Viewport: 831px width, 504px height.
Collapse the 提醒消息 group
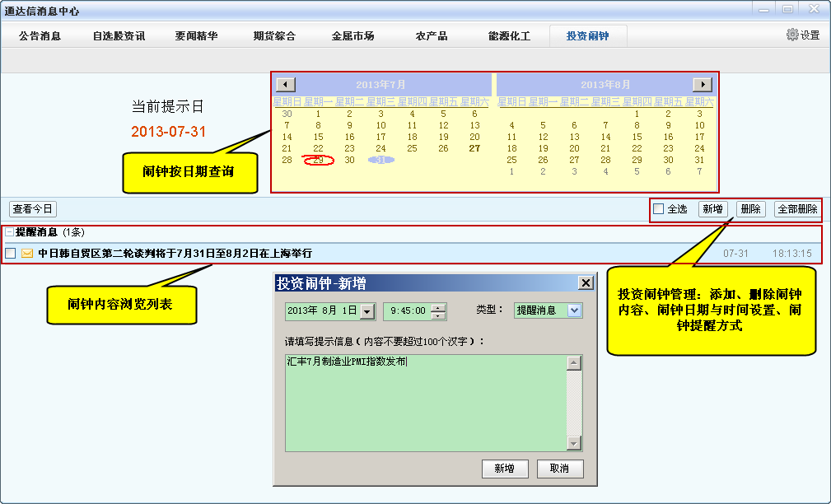point(9,233)
